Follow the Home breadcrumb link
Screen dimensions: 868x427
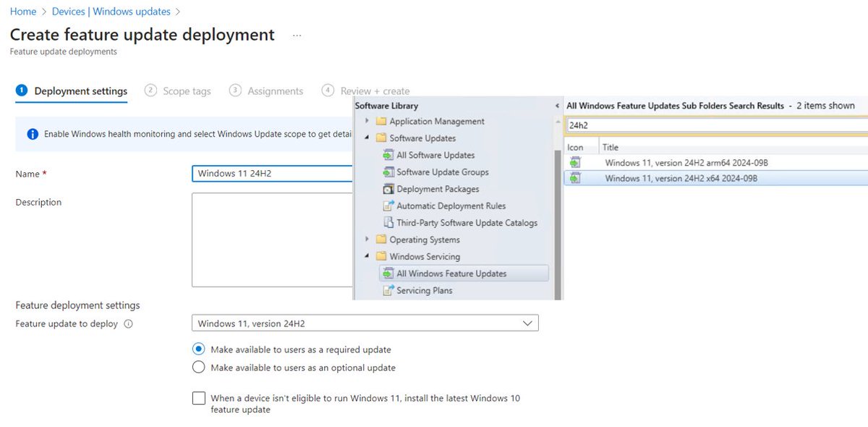point(23,12)
